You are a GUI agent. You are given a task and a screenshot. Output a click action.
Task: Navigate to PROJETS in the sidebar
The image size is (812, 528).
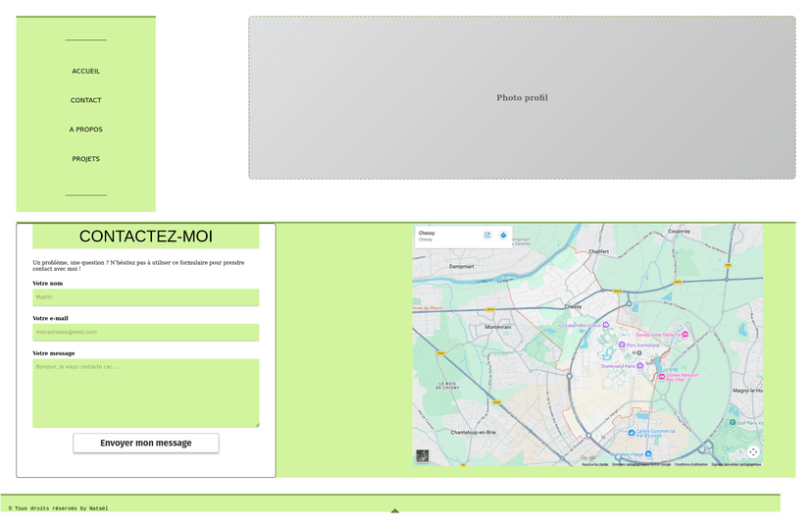86,159
